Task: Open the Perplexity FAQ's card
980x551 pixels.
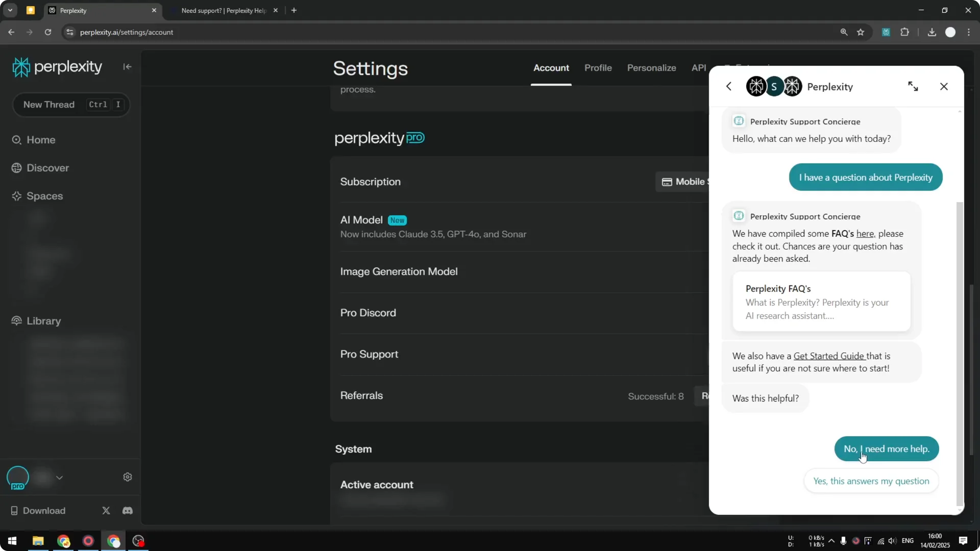Action: pos(821,302)
